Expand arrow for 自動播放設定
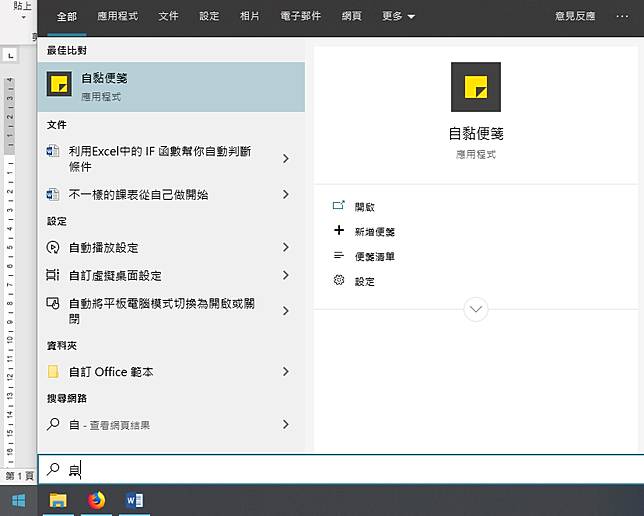This screenshot has height=516, width=644. pos(286,247)
